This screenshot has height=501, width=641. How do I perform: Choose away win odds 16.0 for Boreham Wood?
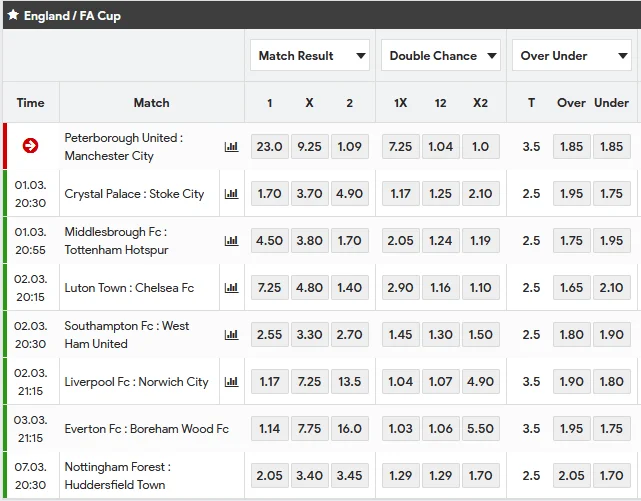point(350,429)
